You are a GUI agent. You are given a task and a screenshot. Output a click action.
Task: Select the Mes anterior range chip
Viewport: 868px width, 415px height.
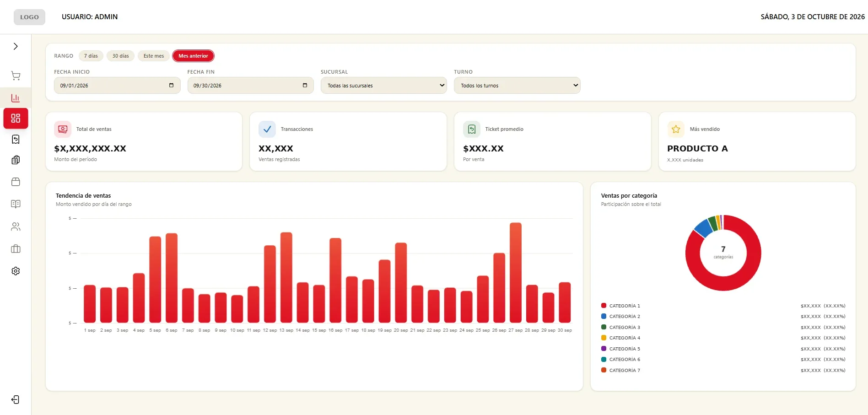click(193, 56)
